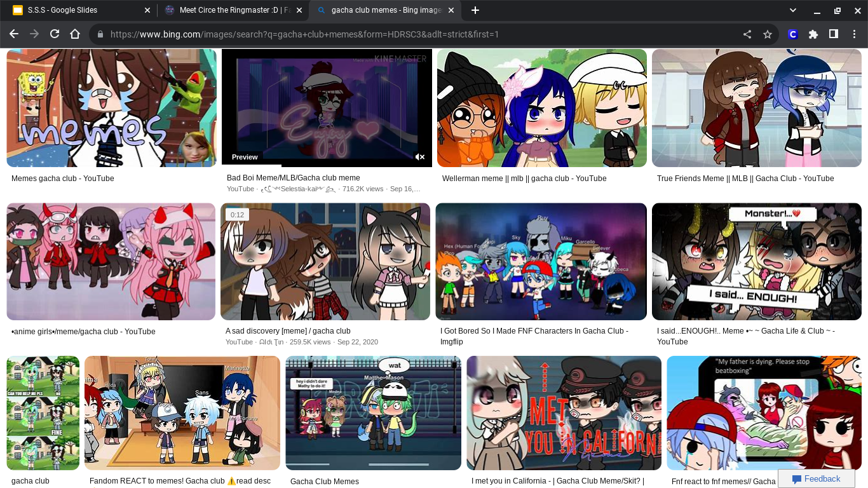Open the Extensions puzzle icon

point(813,34)
